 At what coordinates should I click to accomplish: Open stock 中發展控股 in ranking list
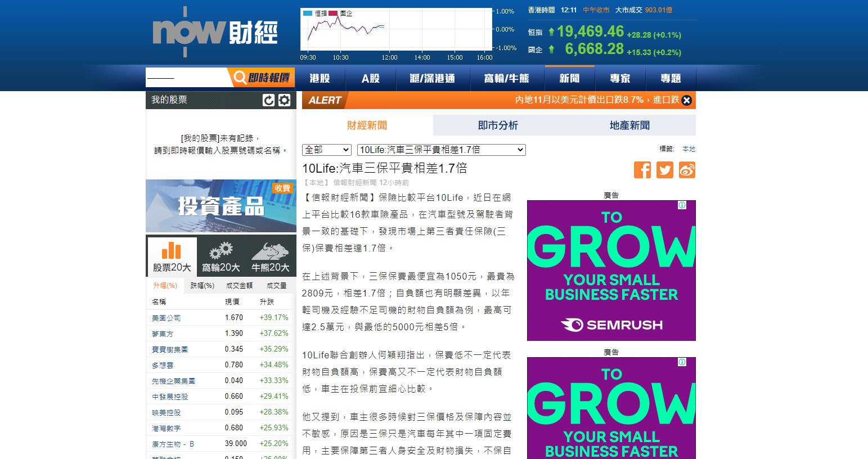(x=170, y=397)
